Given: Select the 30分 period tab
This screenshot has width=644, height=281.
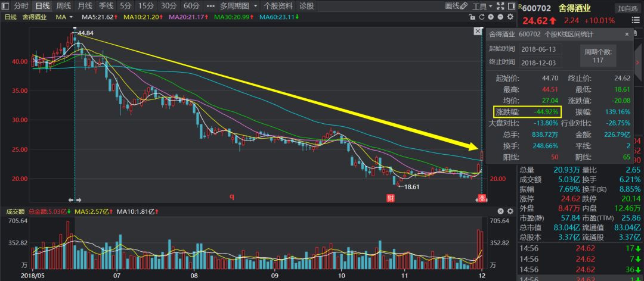Looking at the screenshot, I should point(168,6).
